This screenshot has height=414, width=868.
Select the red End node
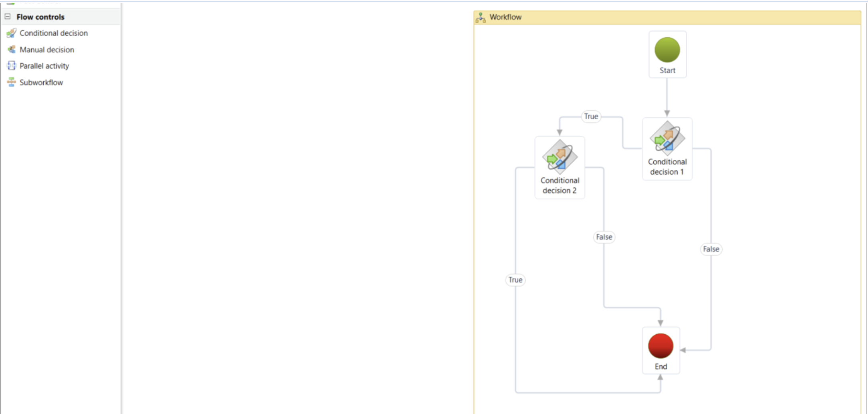(x=661, y=346)
